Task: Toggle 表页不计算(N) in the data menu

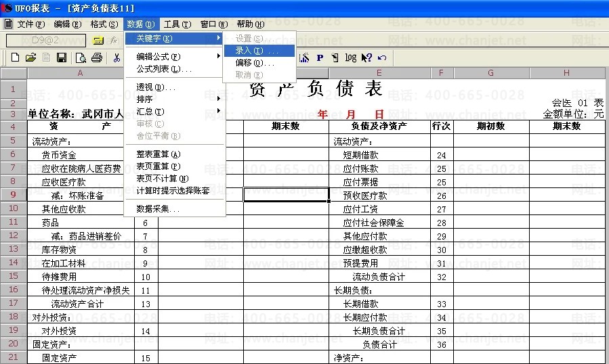Action: [x=174, y=178]
